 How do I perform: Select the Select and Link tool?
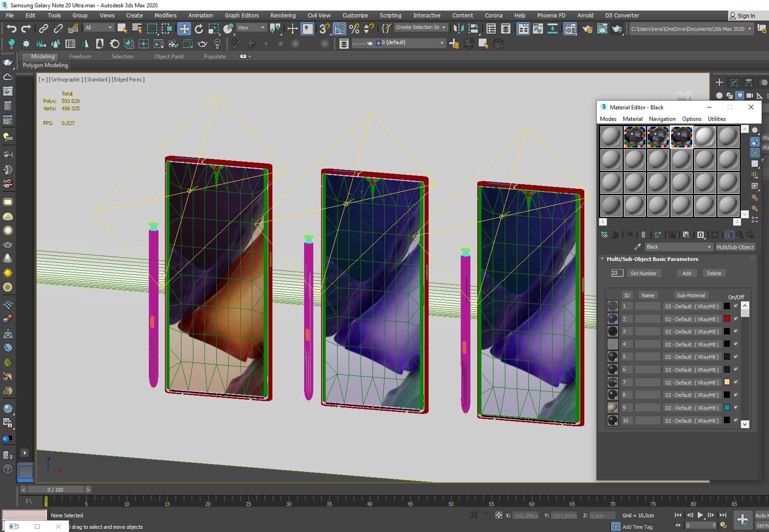(43, 28)
